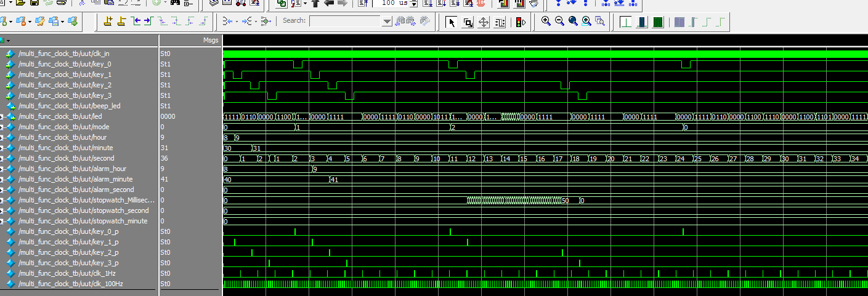Expand the uut/mode signal

click(x=2, y=127)
